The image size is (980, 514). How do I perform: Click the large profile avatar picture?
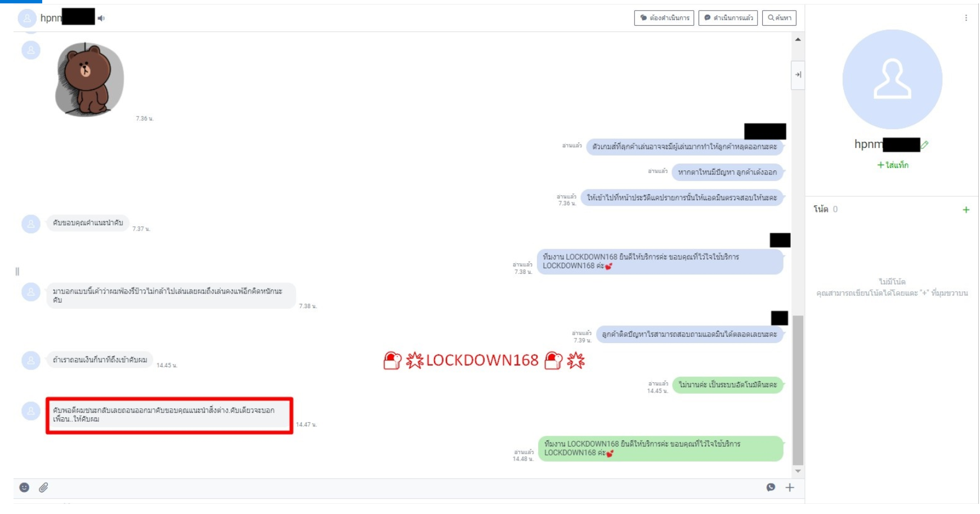pyautogui.click(x=892, y=79)
